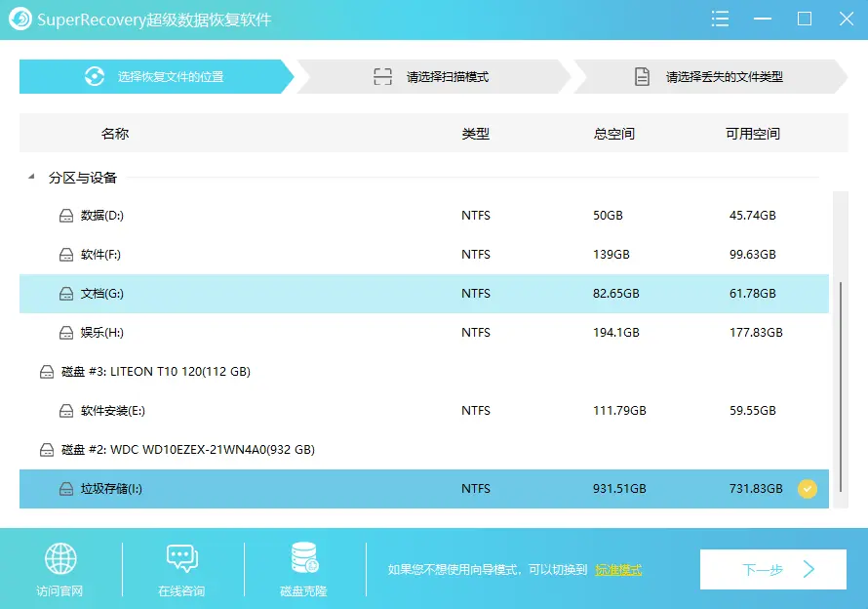Image resolution: width=868 pixels, height=609 pixels.
Task: Click the 可用空间 column header
Action: 753,134
